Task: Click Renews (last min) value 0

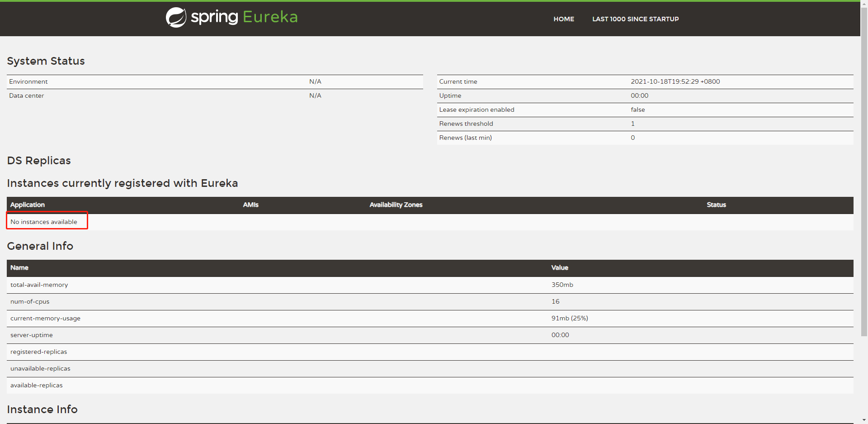Action: click(633, 138)
